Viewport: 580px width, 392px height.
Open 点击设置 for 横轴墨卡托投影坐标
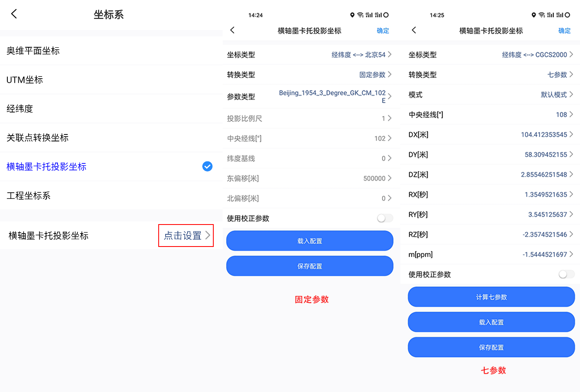click(x=186, y=236)
